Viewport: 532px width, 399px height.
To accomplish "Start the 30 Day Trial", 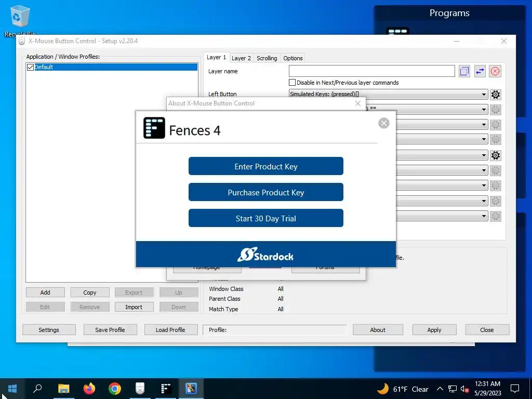I will tap(266, 218).
